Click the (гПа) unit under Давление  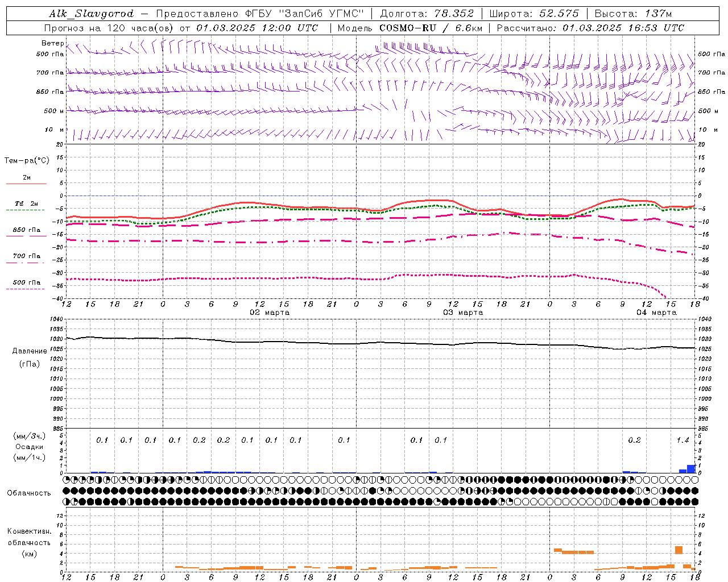[x=30, y=364]
